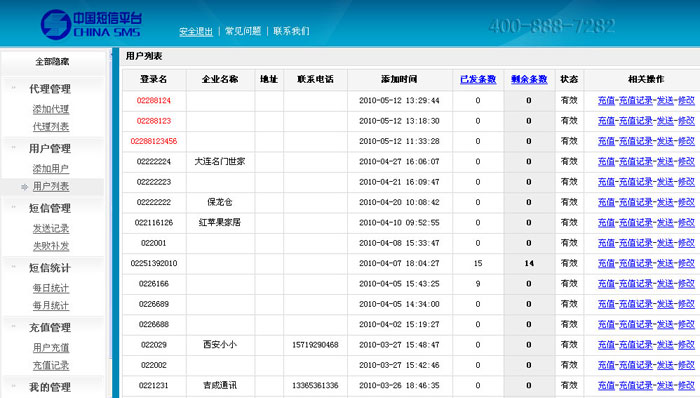Click login name 02288124
The image size is (700, 398).
(x=154, y=100)
